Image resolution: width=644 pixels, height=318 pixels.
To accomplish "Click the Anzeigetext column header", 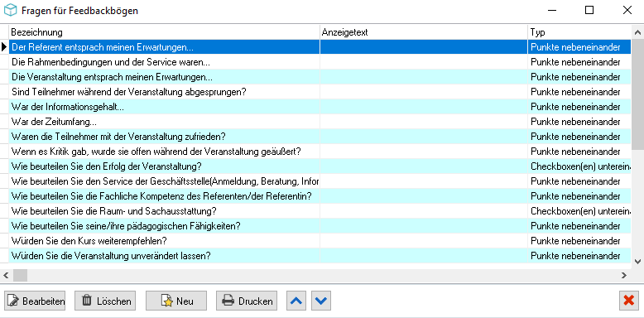I will (x=424, y=32).
